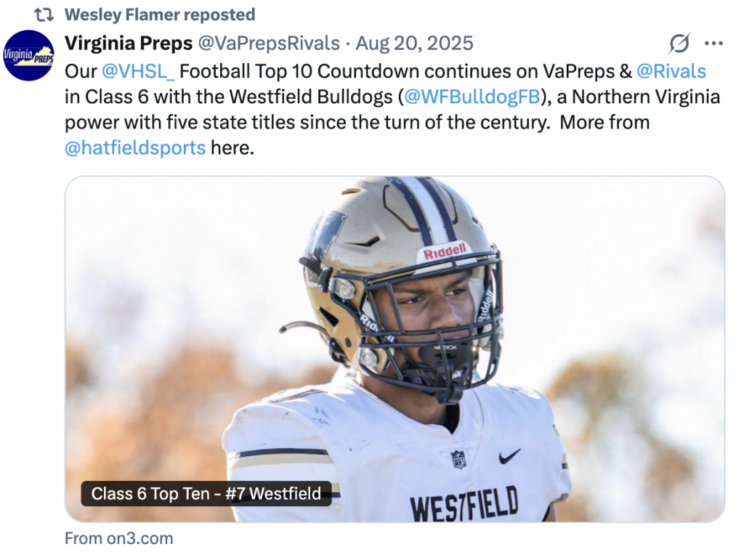Click the Virginia Preps display name
The height and width of the screenshot is (560, 744).
[x=129, y=44]
